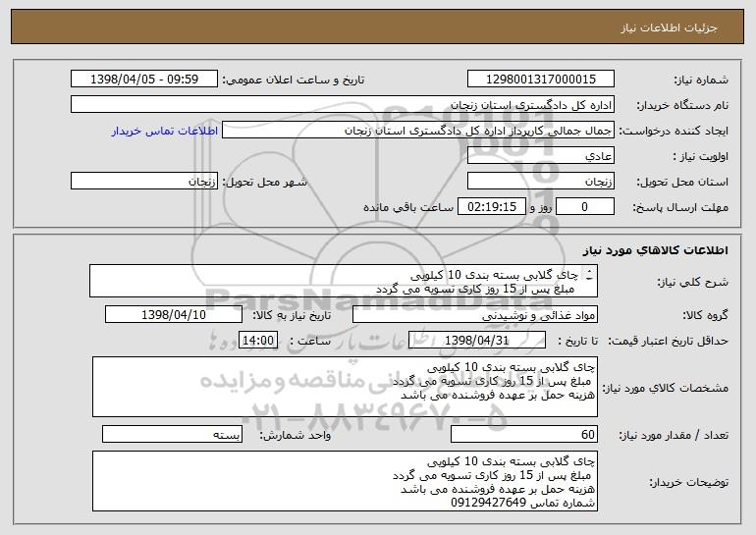Click the گروه کالا label
Image resolution: width=756 pixels, height=535 pixels.
(x=705, y=315)
